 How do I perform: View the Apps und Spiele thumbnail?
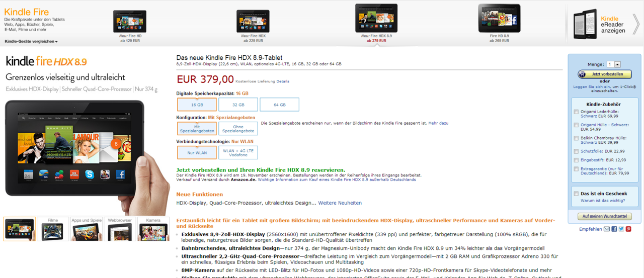(x=86, y=229)
